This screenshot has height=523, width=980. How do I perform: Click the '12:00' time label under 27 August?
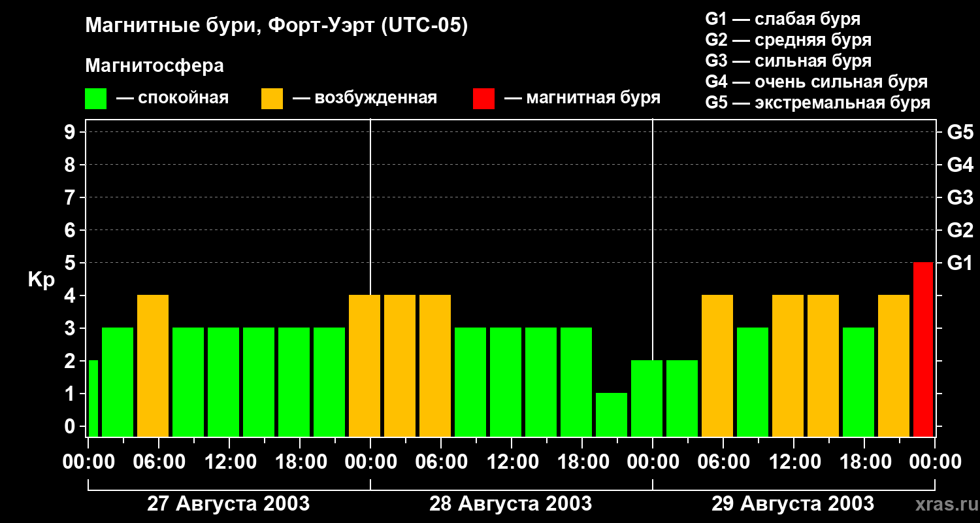[229, 462]
